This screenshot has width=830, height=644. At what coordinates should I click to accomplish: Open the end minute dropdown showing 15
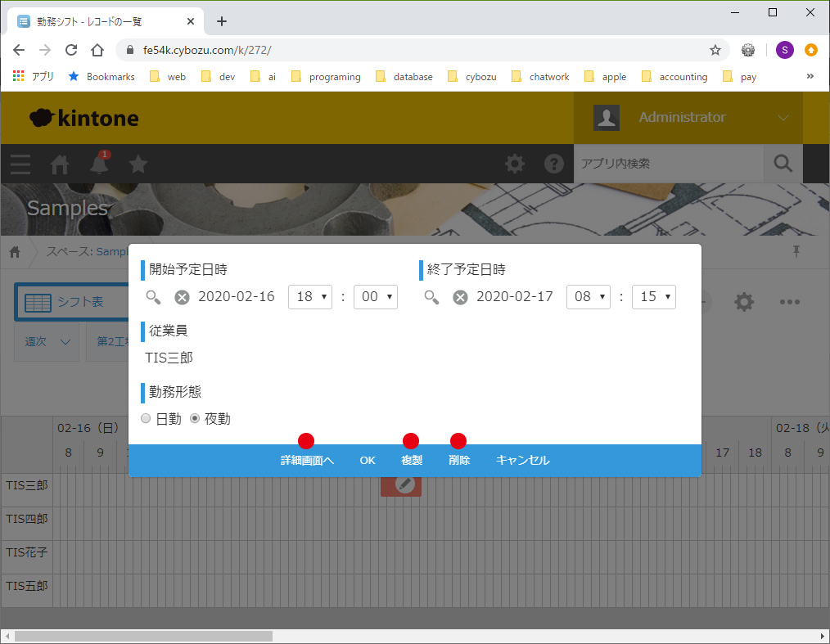pos(653,296)
